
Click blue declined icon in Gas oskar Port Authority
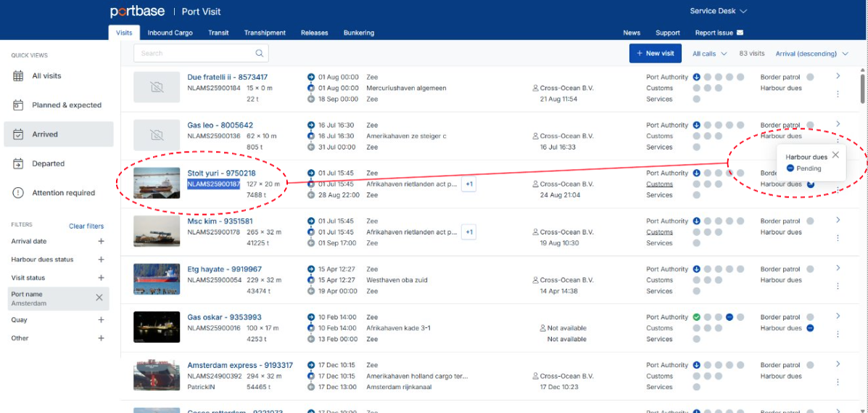(729, 317)
